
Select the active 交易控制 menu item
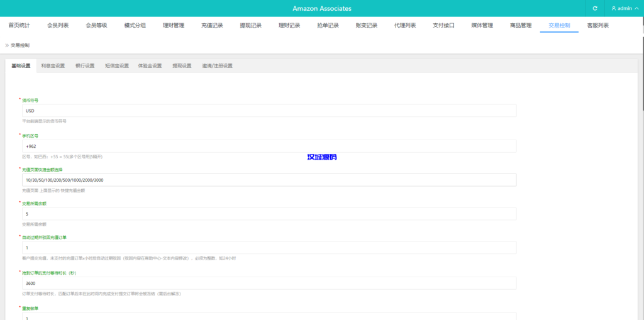[x=559, y=26]
